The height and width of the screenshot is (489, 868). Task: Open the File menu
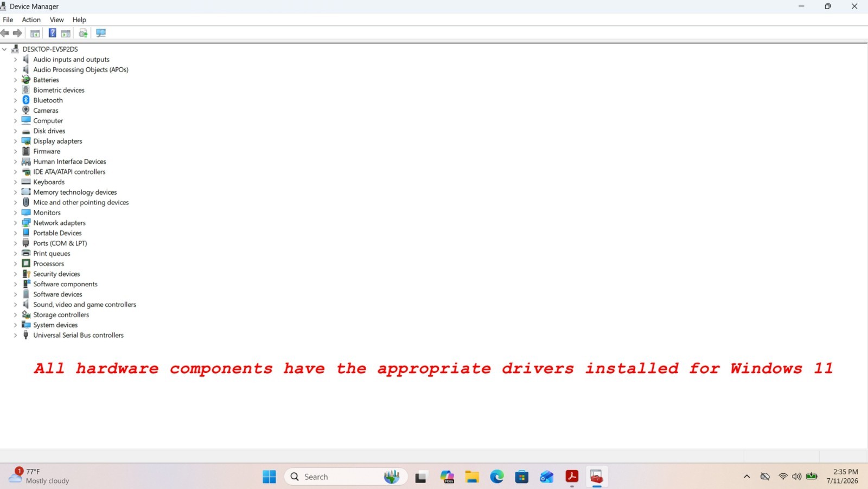pyautogui.click(x=8, y=20)
